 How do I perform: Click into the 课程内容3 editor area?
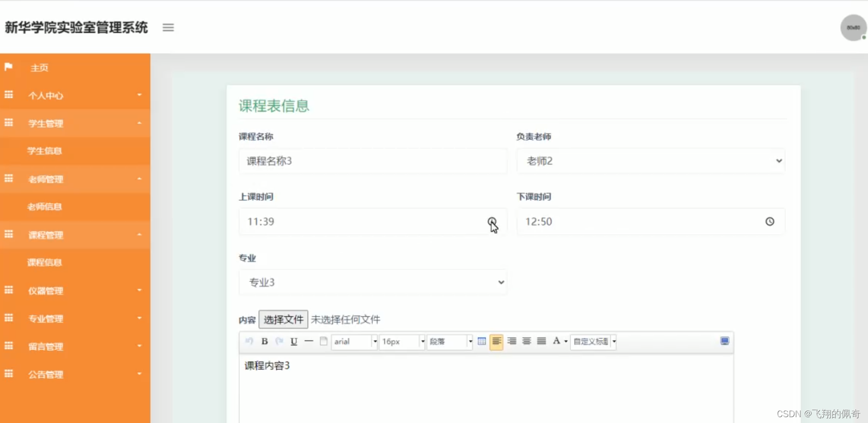pos(486,388)
